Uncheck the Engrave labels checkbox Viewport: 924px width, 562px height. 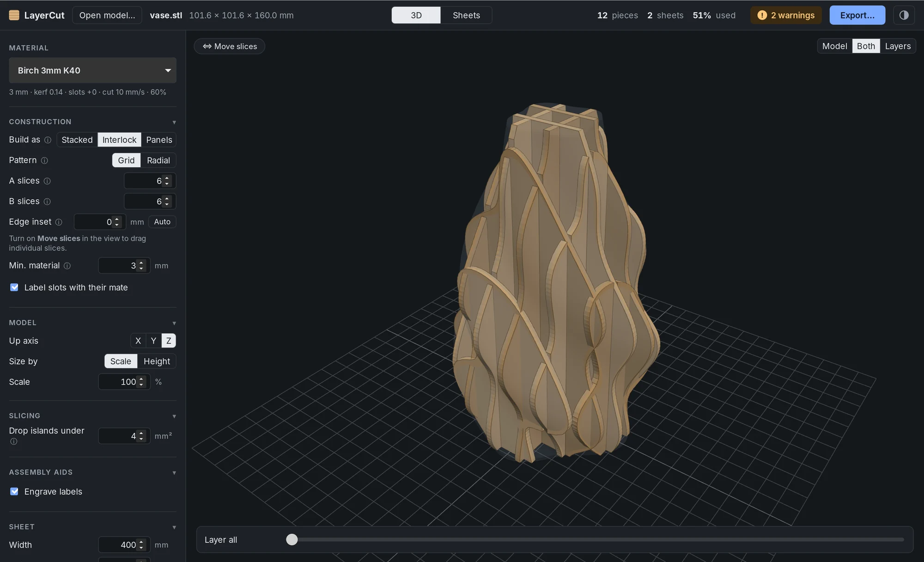14,491
